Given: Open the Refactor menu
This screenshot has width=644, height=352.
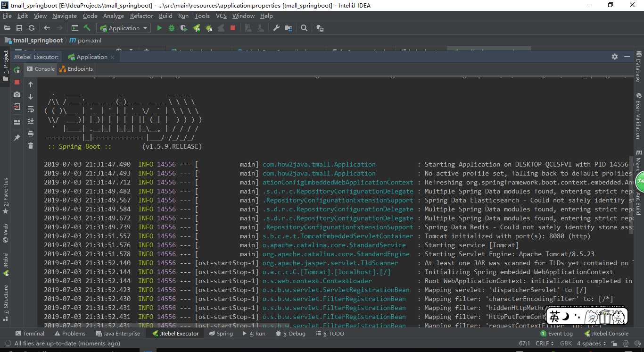Looking at the screenshot, I should click(x=141, y=16).
